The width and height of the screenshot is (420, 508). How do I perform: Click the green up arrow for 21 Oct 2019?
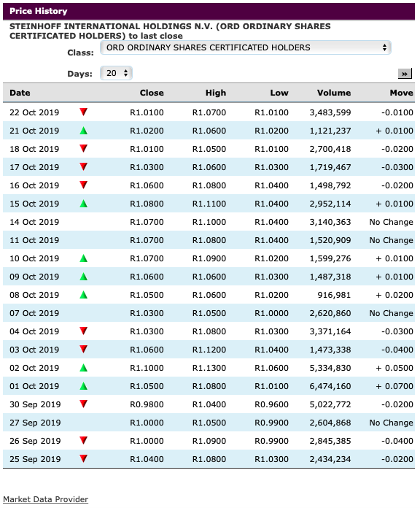[83, 131]
